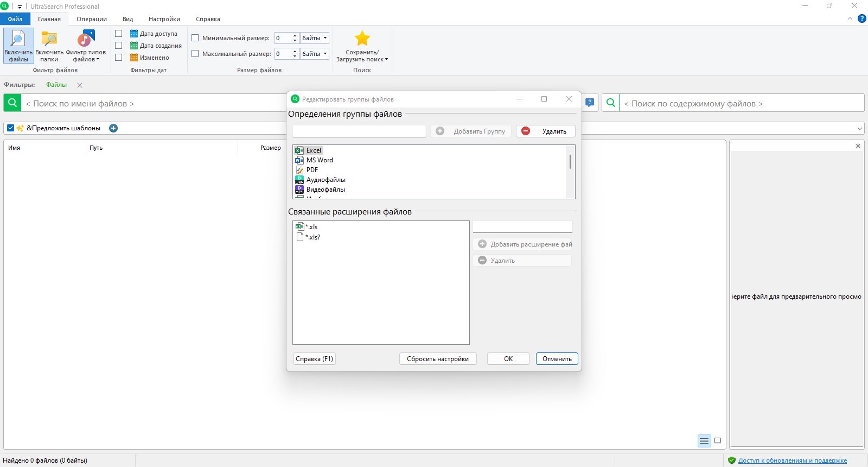Click the blue question note icon beside search
Viewport: 868px width, 467px height.
(x=590, y=103)
